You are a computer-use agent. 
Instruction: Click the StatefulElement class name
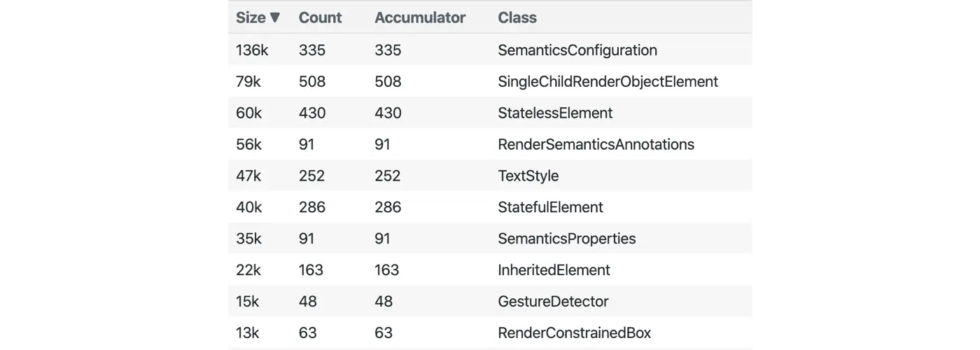coord(550,208)
